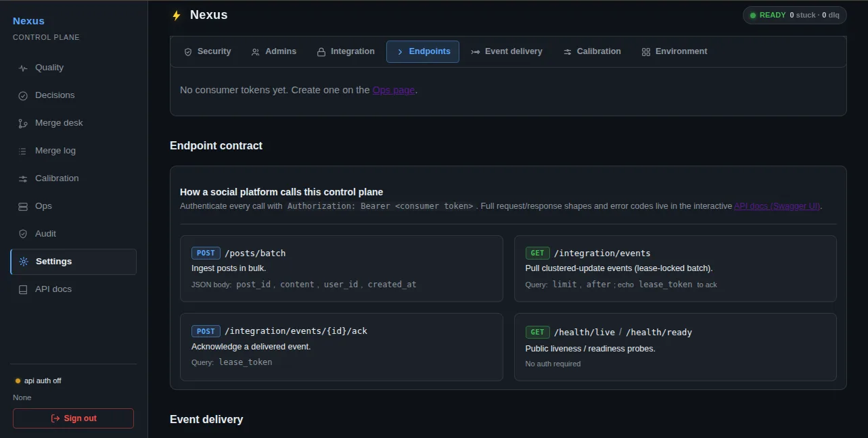Screen dimensions: 868x438
Task: Click the Sign out button
Action: 73,418
